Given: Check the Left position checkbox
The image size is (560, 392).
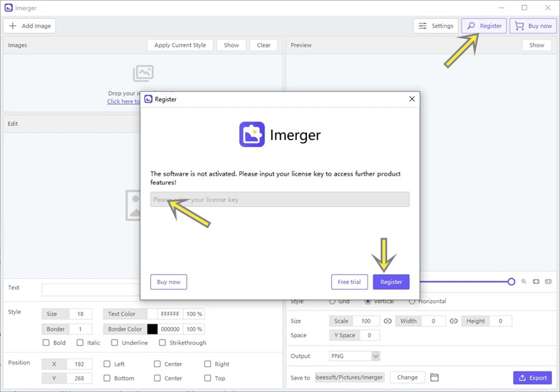Looking at the screenshot, I should coord(106,364).
